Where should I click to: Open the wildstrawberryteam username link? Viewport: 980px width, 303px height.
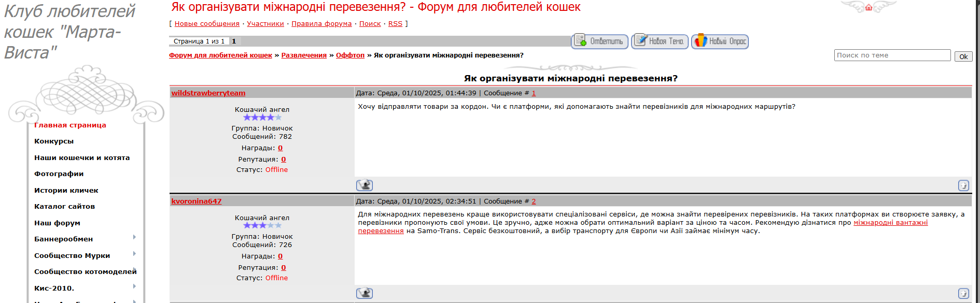pos(208,93)
